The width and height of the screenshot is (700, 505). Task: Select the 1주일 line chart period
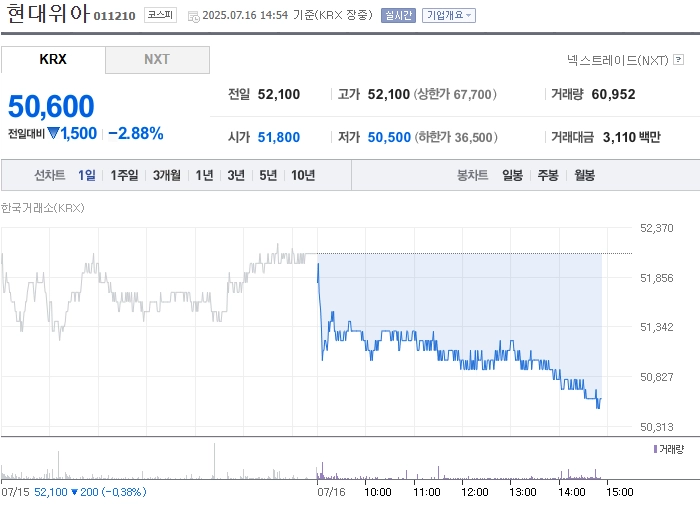coord(124,175)
